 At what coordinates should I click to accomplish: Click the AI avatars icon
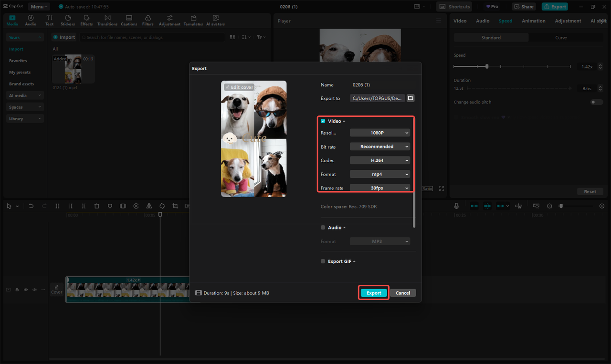[x=215, y=20]
